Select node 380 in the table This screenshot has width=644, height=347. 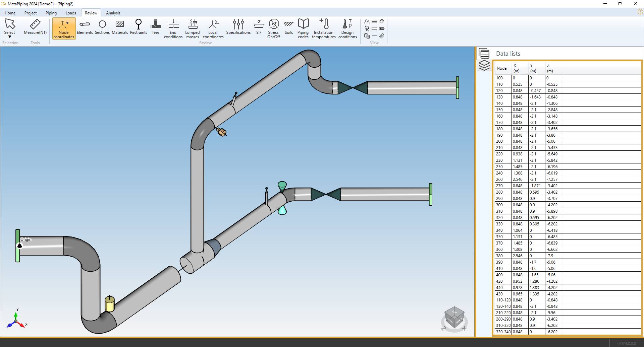[x=503, y=256]
